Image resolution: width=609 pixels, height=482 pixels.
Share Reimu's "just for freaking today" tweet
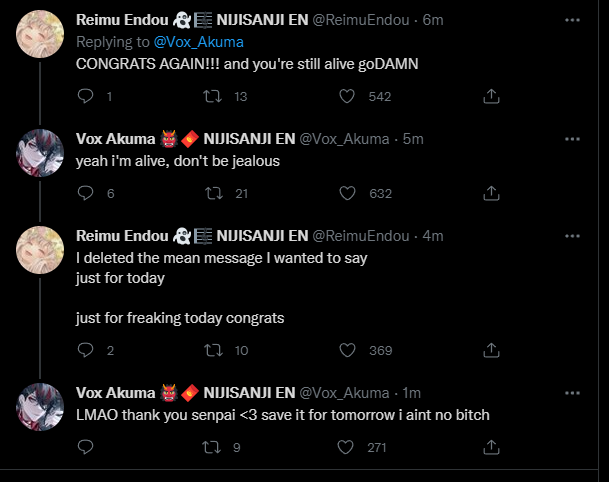pyautogui.click(x=492, y=350)
